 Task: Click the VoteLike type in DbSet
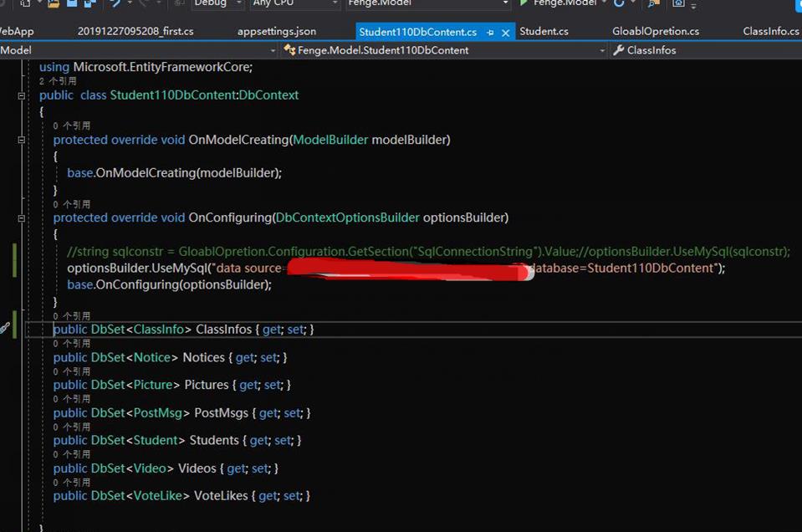157,496
